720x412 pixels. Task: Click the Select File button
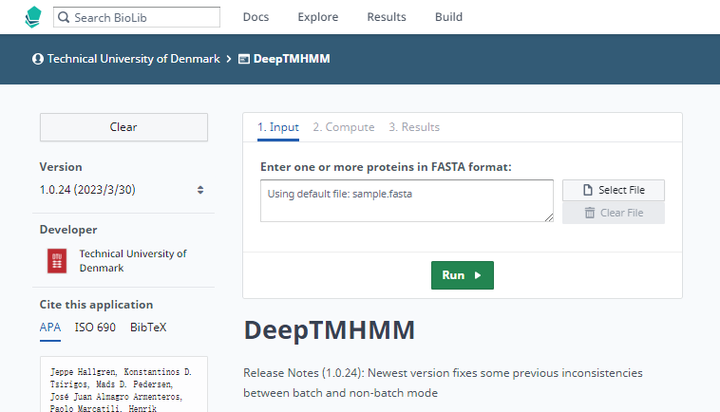[x=613, y=190]
